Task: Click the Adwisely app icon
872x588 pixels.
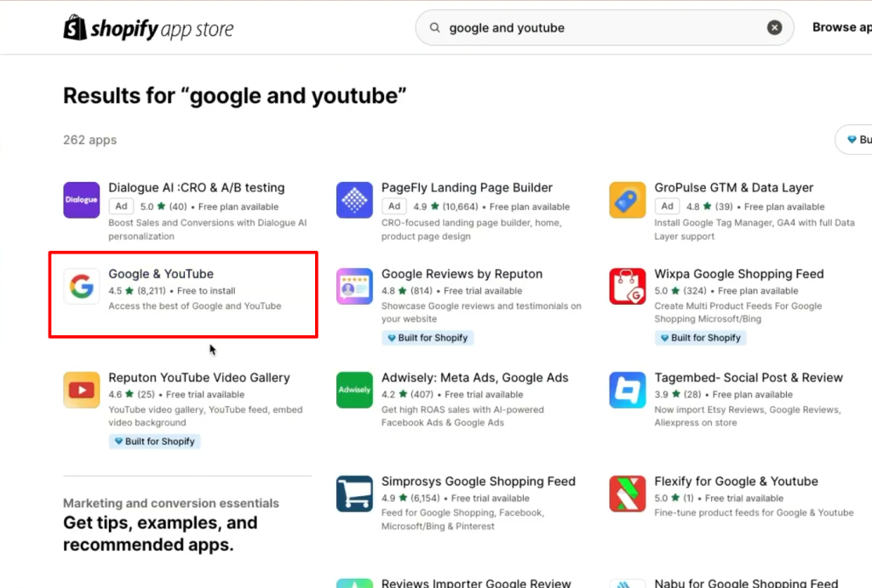Action: [x=354, y=391]
